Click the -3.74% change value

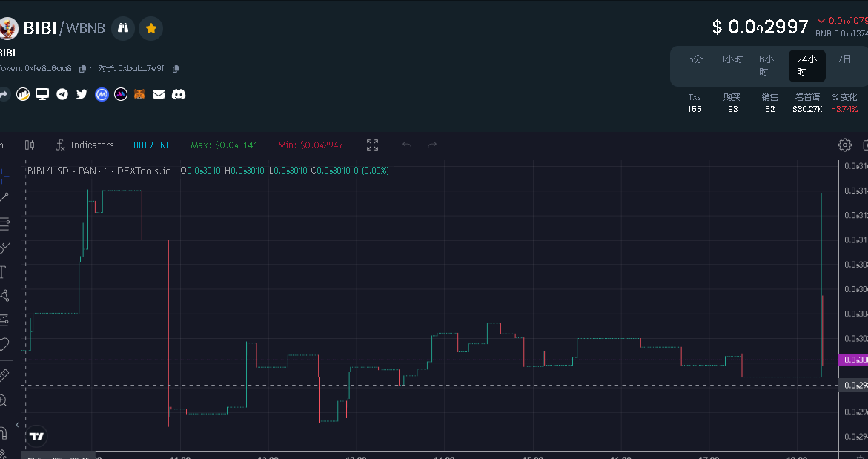pyautogui.click(x=845, y=109)
